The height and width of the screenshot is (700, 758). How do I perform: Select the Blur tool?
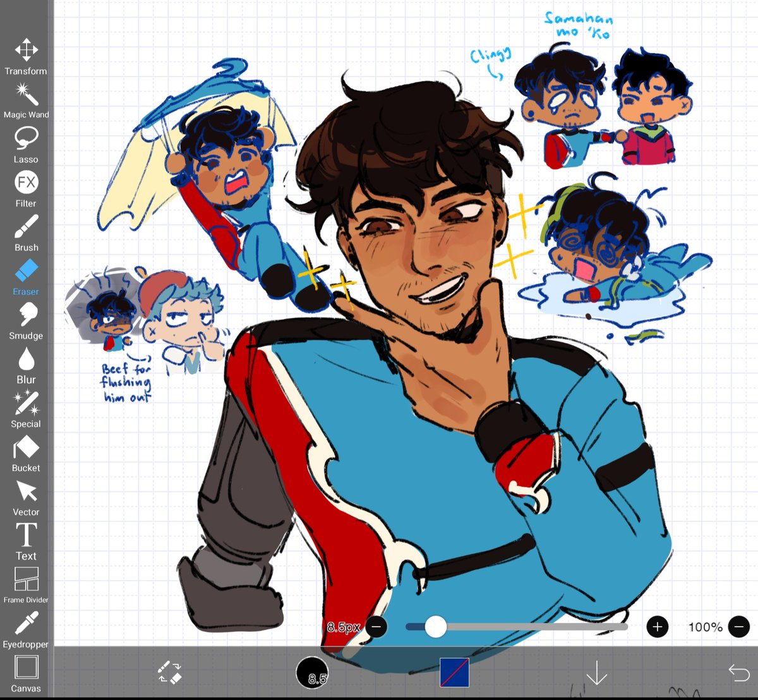click(x=26, y=366)
